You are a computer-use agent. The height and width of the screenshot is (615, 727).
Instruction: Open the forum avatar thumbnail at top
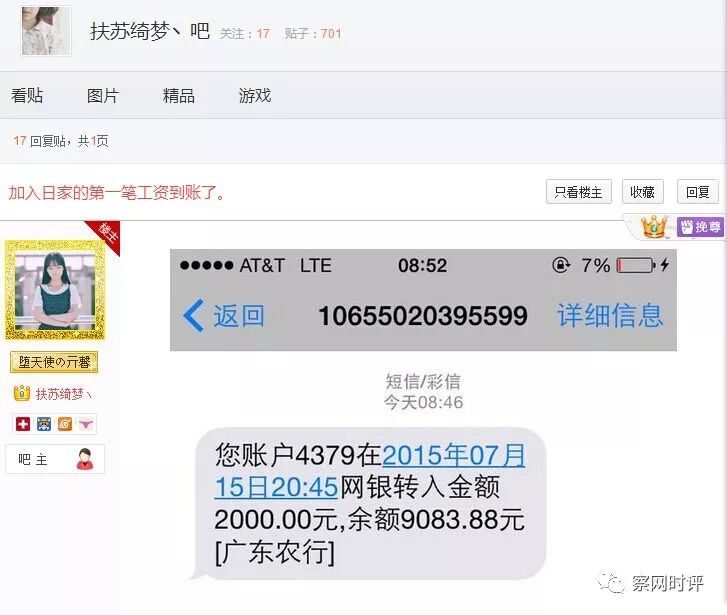[46, 31]
